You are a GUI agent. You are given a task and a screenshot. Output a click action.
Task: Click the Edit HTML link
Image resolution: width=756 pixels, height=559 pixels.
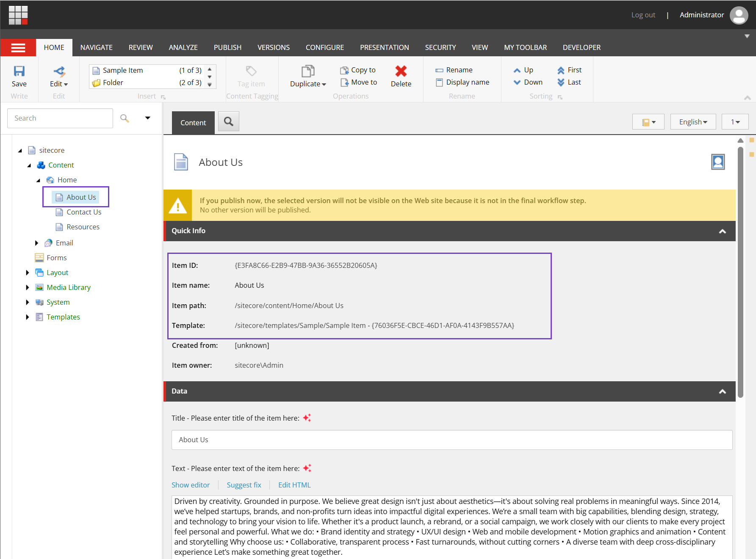coord(294,485)
